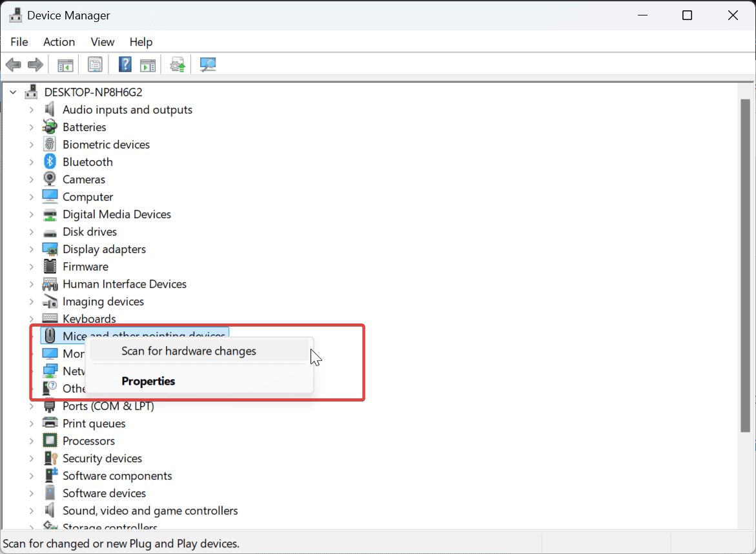The image size is (756, 554).
Task: Click the Biometric devices fingerprint icon
Action: click(x=50, y=144)
